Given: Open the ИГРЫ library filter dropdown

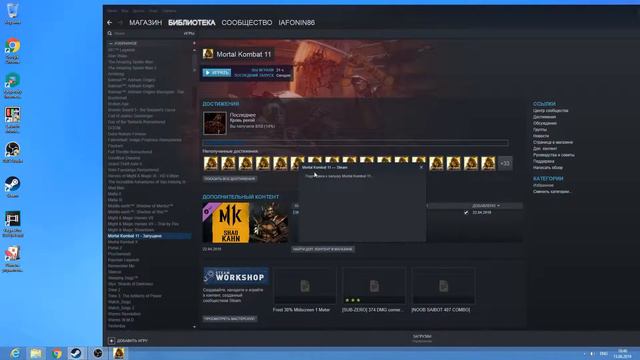Looking at the screenshot, I should tap(189, 33).
